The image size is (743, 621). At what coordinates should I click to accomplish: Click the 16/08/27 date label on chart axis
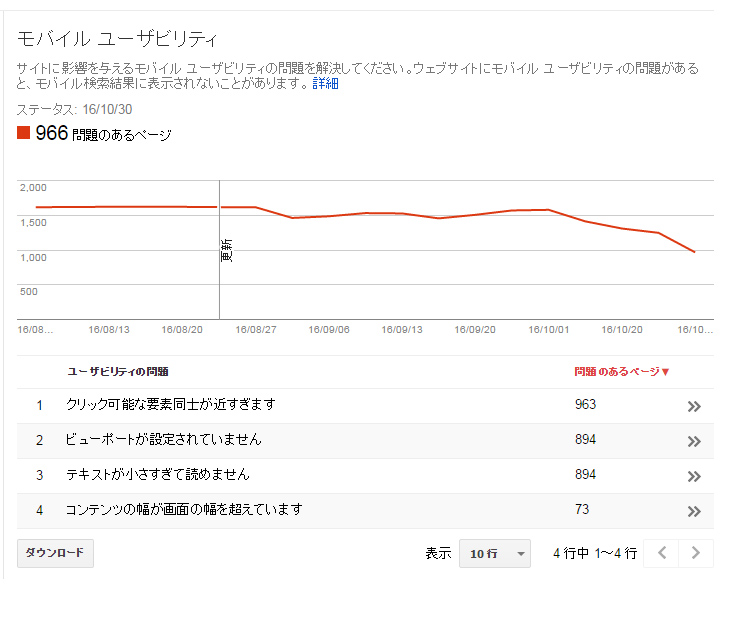tap(256, 330)
